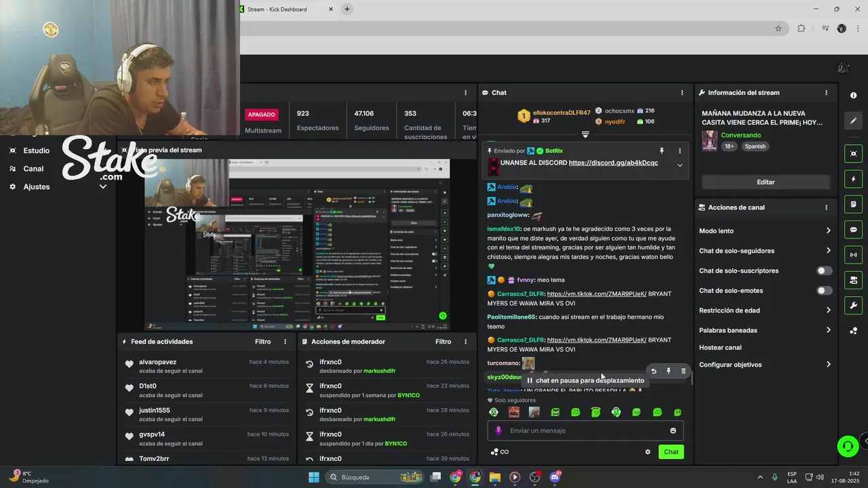Toggle Chat de solo-emotes switch
The image size is (868, 488).
(x=824, y=291)
